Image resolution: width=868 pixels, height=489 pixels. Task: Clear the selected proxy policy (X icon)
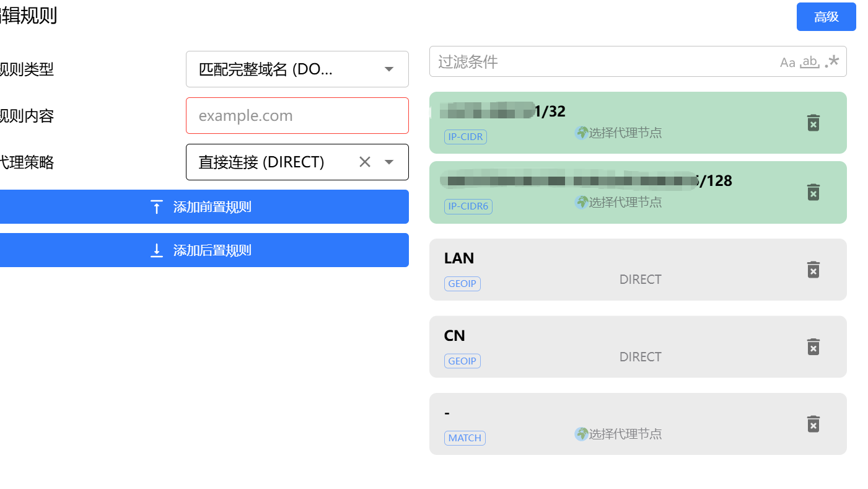[365, 162]
